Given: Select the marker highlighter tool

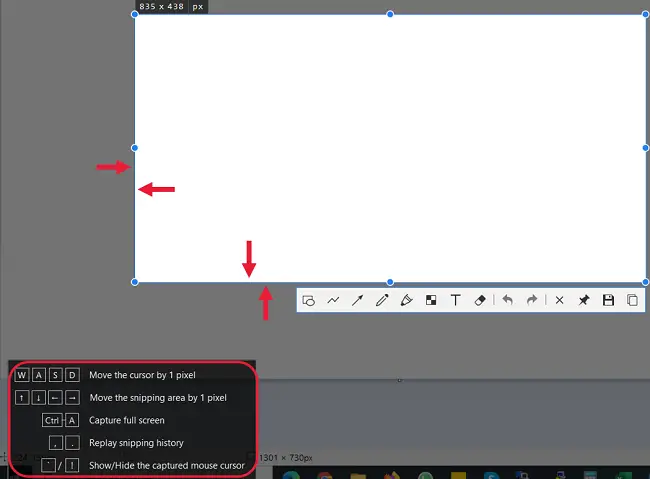Looking at the screenshot, I should (406, 300).
